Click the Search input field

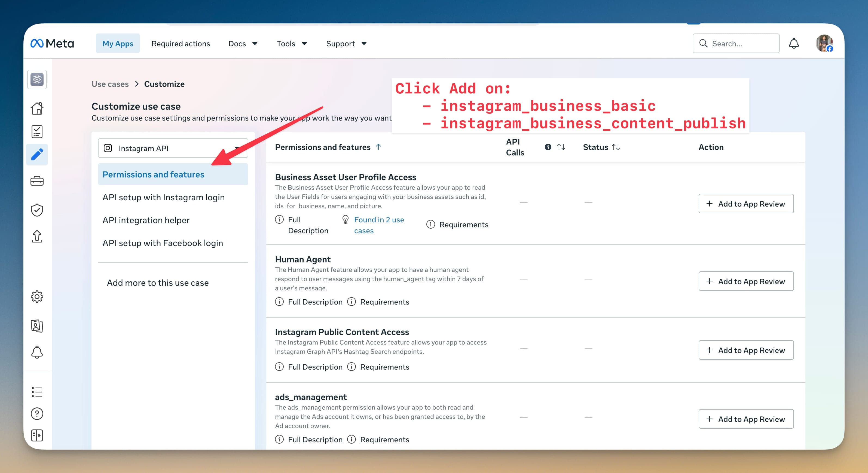pyautogui.click(x=736, y=44)
